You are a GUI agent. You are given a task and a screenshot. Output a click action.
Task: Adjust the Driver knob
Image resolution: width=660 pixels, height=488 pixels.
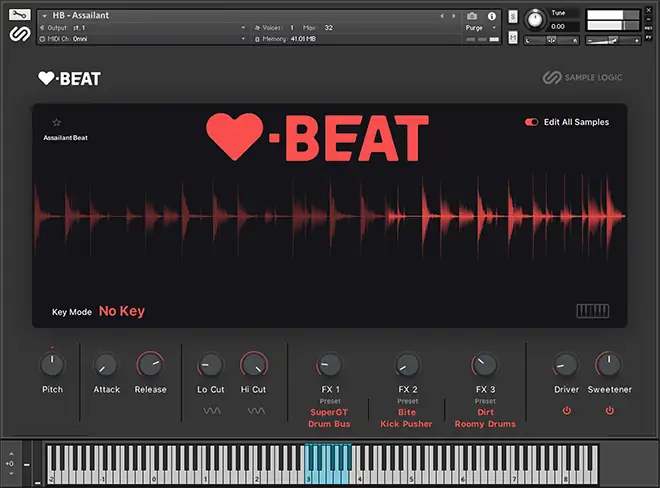566,365
